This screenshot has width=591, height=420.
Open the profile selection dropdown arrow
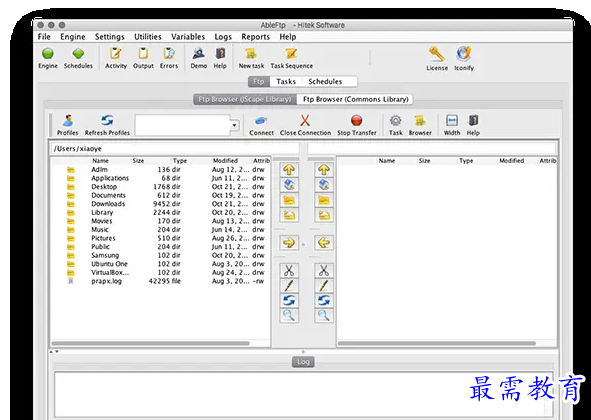(x=234, y=125)
